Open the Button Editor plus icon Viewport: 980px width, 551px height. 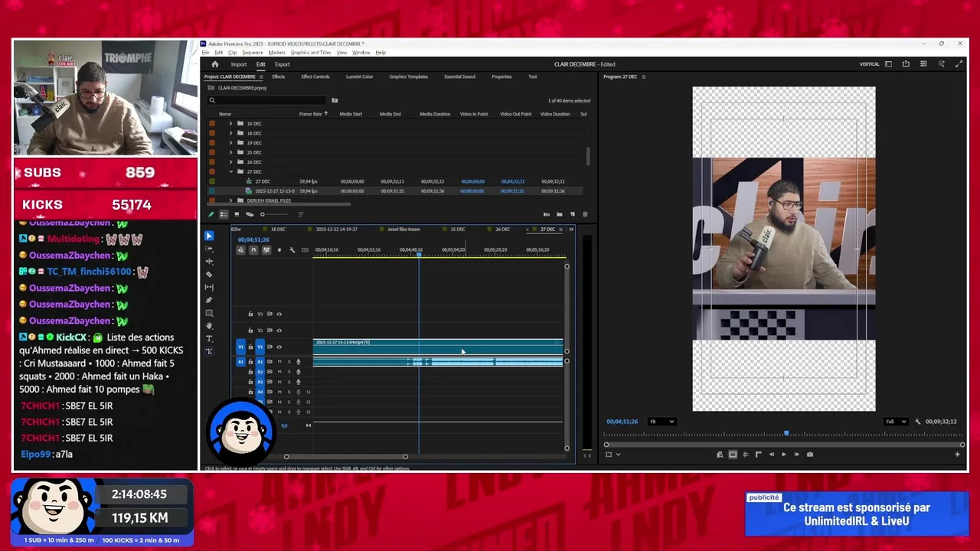[x=957, y=455]
